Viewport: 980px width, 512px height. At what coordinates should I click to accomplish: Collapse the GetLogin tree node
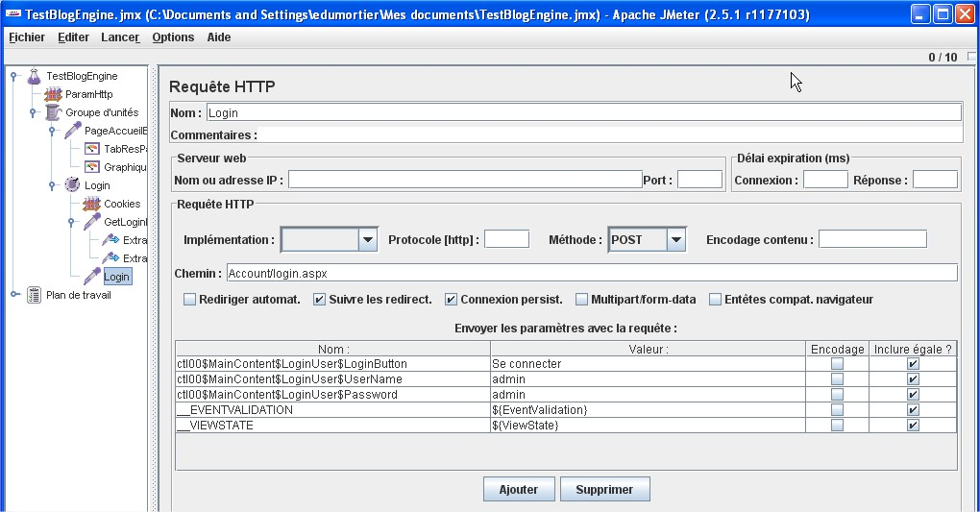click(x=72, y=222)
